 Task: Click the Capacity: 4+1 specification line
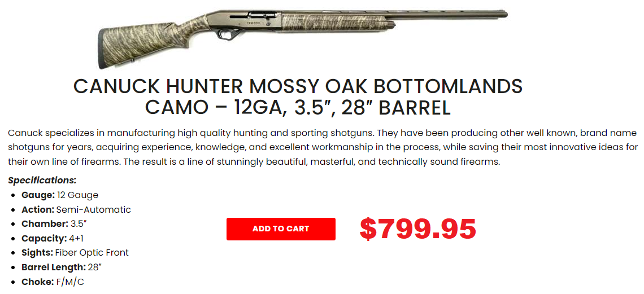click(x=53, y=239)
